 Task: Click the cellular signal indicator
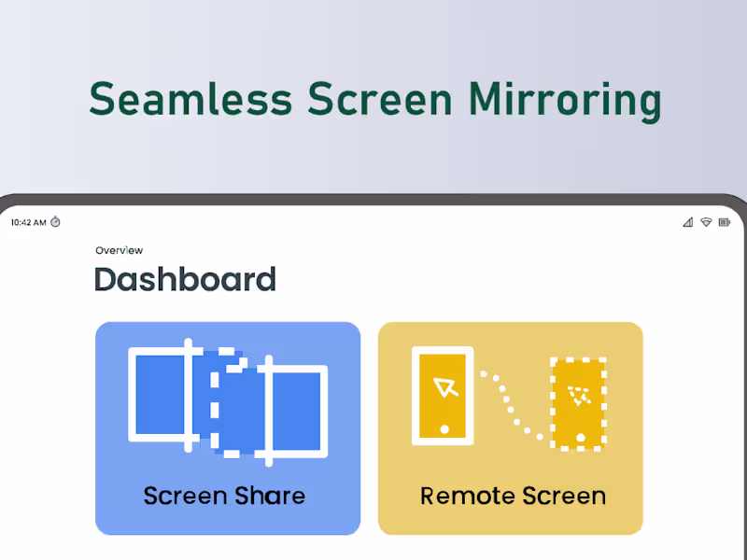click(689, 223)
